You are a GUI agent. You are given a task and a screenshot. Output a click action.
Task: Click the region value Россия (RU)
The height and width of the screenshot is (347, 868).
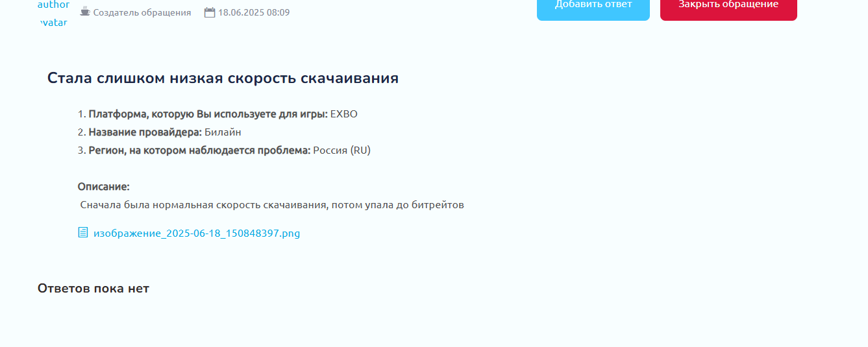click(341, 150)
